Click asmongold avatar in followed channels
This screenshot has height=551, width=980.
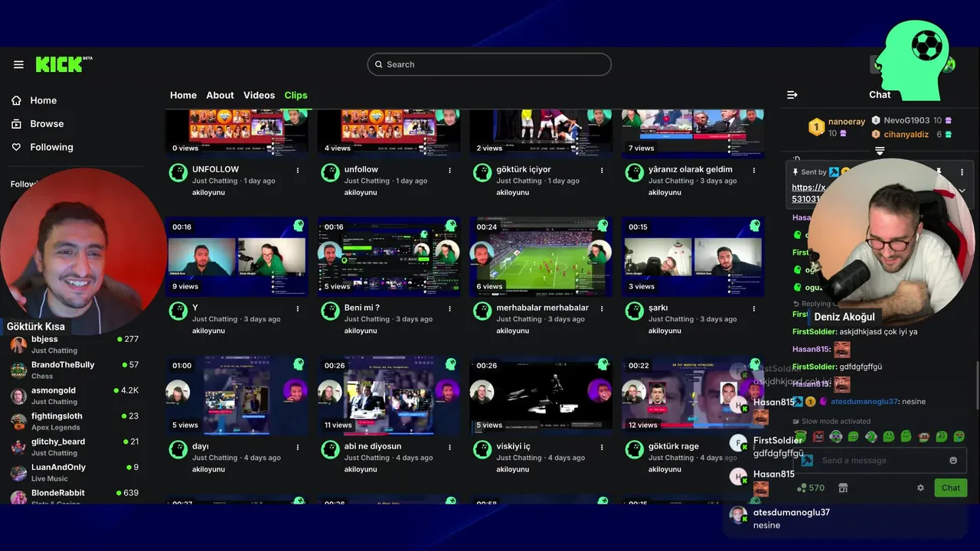[x=18, y=396]
